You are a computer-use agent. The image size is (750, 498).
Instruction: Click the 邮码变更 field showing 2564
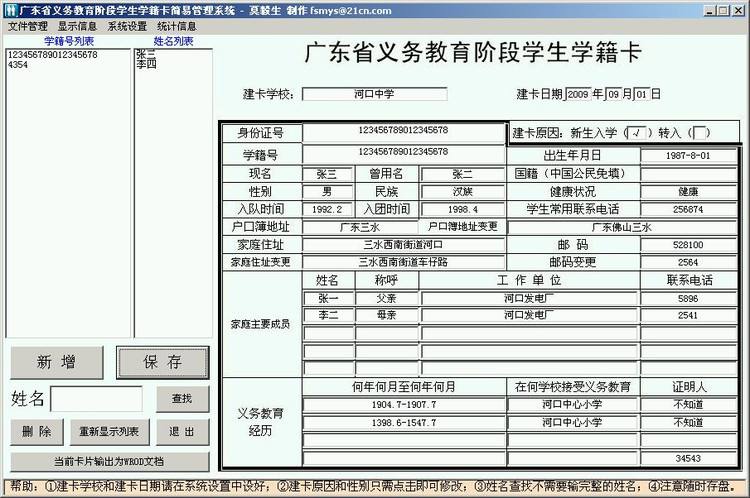688,262
